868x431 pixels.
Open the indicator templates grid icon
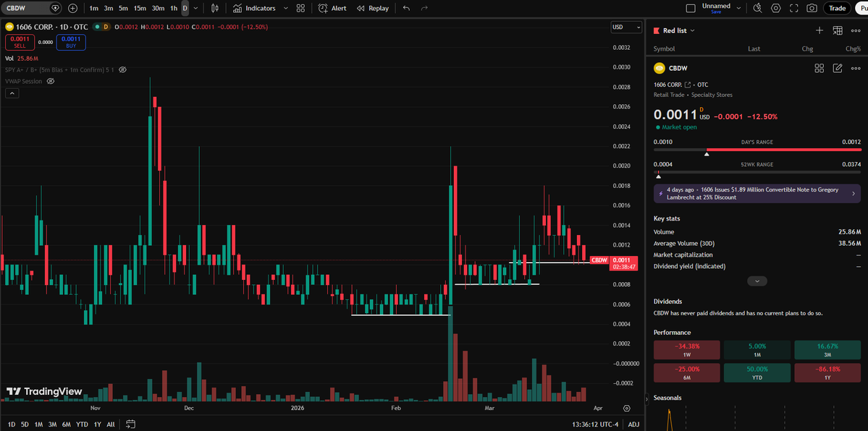tap(300, 8)
